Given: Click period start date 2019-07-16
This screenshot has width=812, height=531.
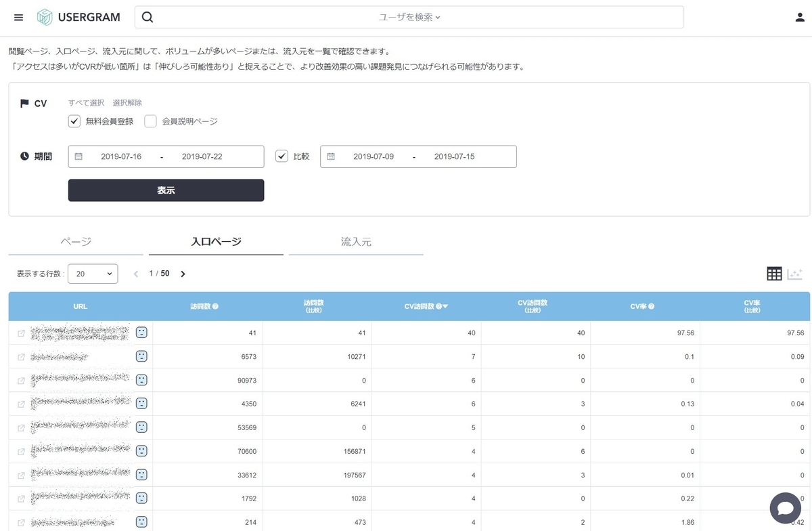Looking at the screenshot, I should pos(121,156).
